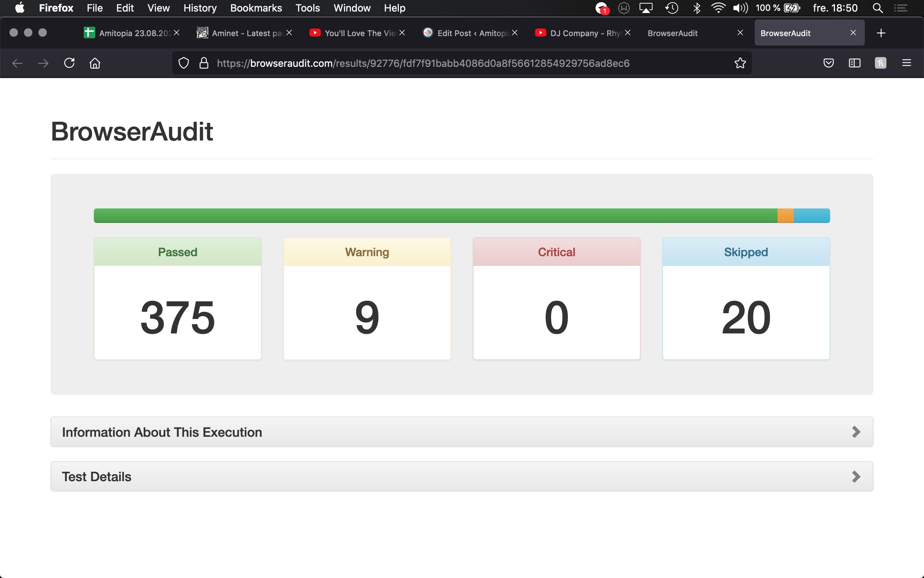Image resolution: width=924 pixels, height=578 pixels.
Task: Click the forward navigation arrow
Action: click(x=43, y=63)
